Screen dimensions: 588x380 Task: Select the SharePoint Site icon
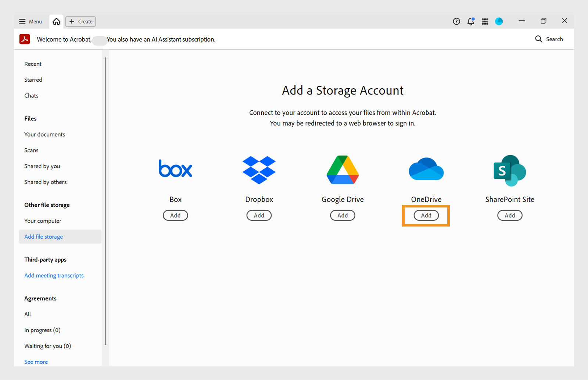tap(509, 170)
